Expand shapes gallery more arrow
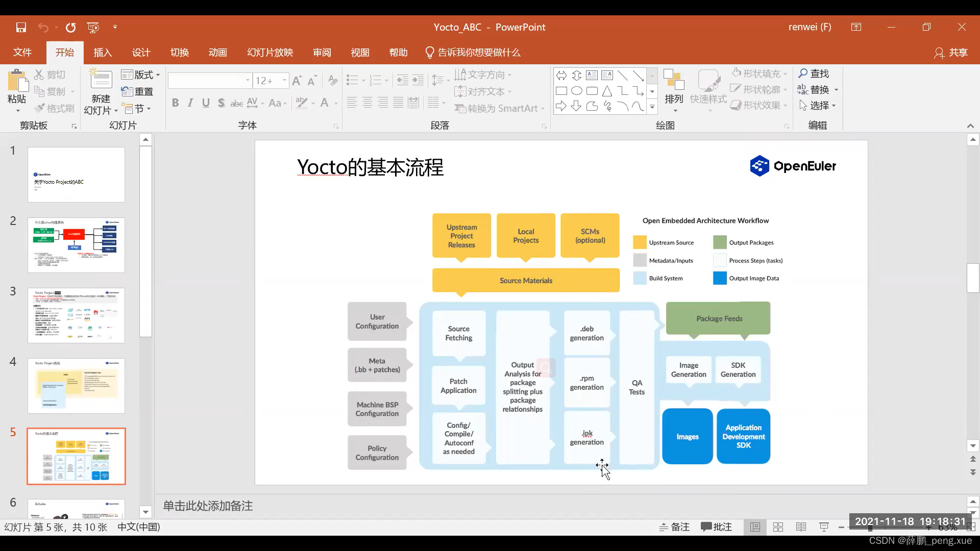 point(652,107)
